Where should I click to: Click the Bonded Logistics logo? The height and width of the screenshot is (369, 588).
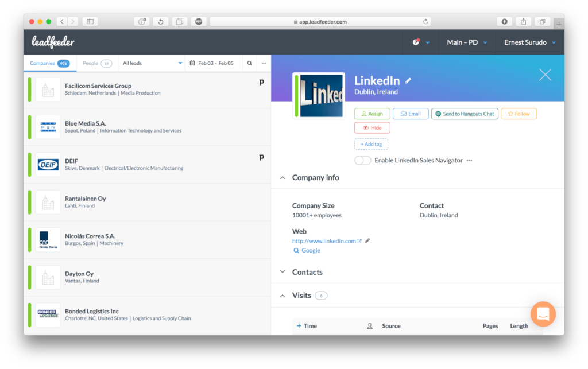click(48, 314)
